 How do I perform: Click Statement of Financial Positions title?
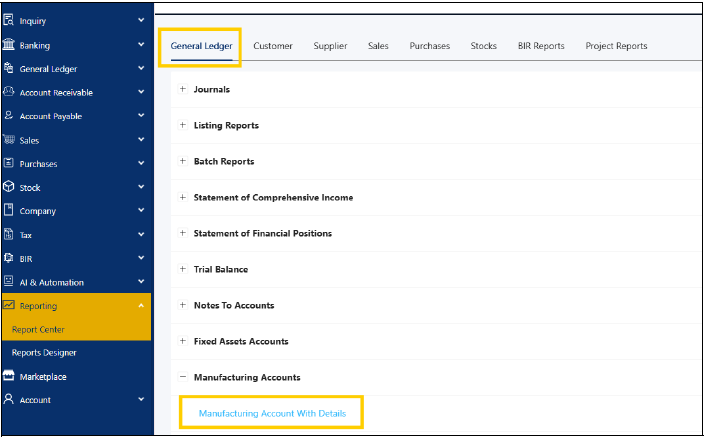pos(263,233)
